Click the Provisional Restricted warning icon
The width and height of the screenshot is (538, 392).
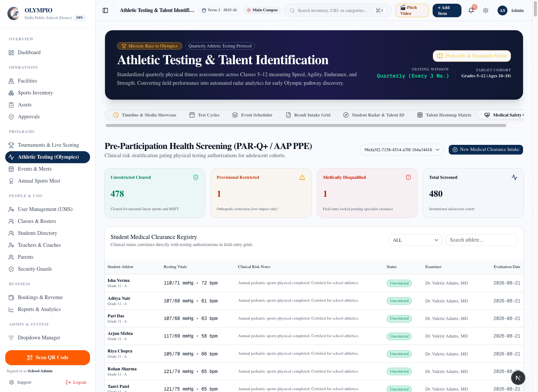point(302,177)
